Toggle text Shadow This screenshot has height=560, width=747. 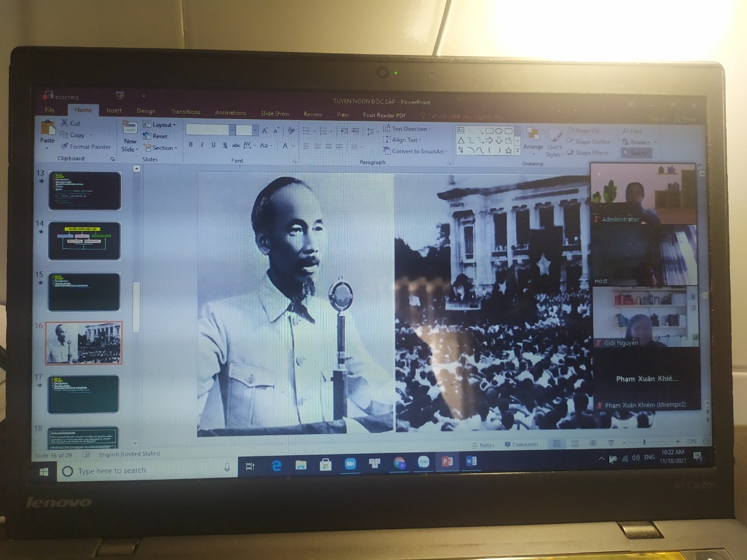click(225, 145)
